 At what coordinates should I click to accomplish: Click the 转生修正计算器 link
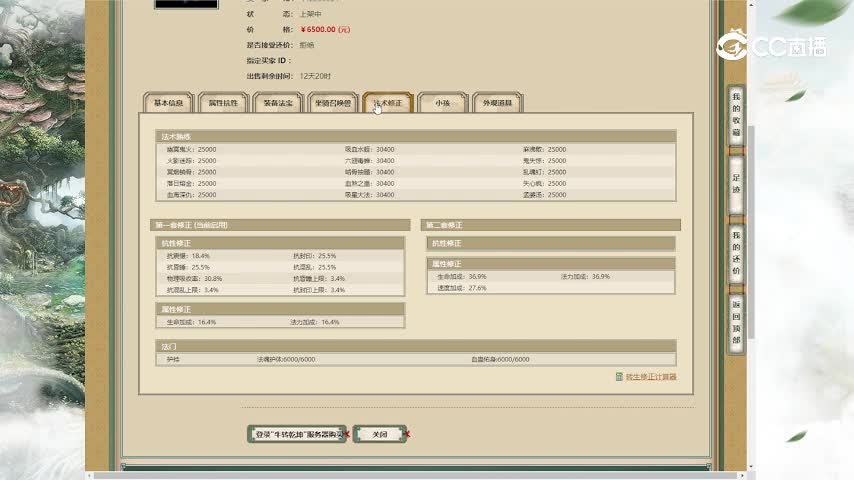point(651,377)
